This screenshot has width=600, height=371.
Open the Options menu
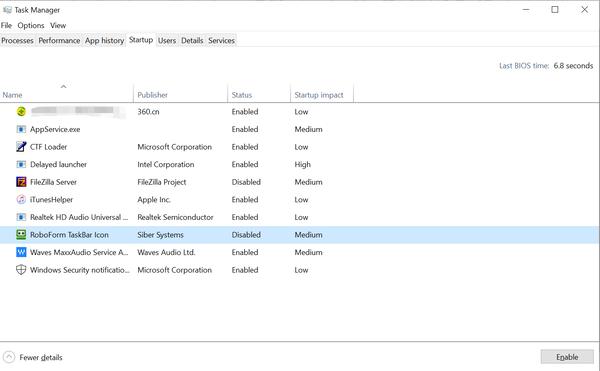click(x=31, y=25)
